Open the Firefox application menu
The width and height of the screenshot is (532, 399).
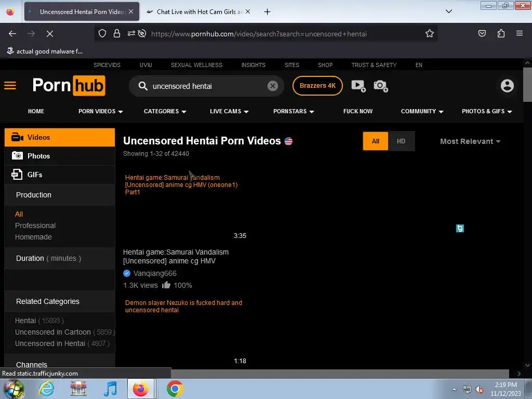520,33
